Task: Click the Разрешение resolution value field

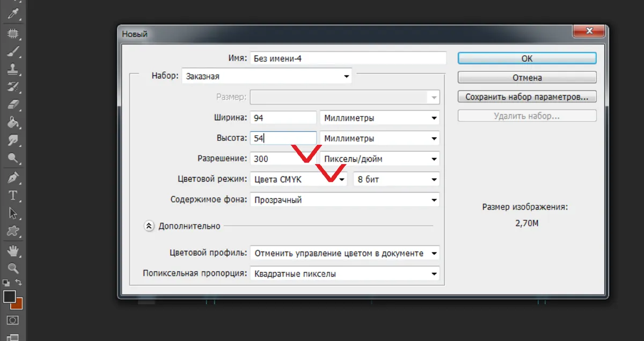Action: tap(283, 159)
